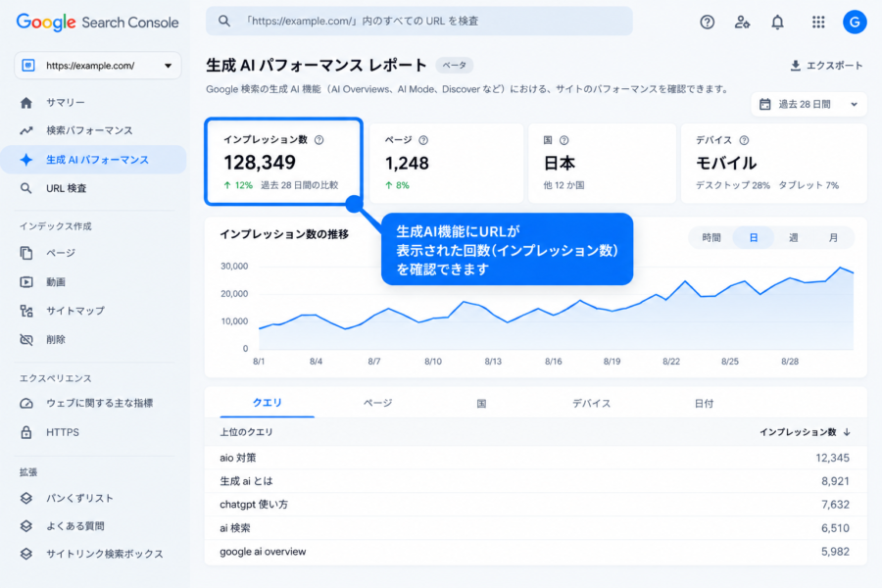This screenshot has height=588, width=882.
Task: Select the インプレッション数 128,349 card
Action: (x=284, y=162)
